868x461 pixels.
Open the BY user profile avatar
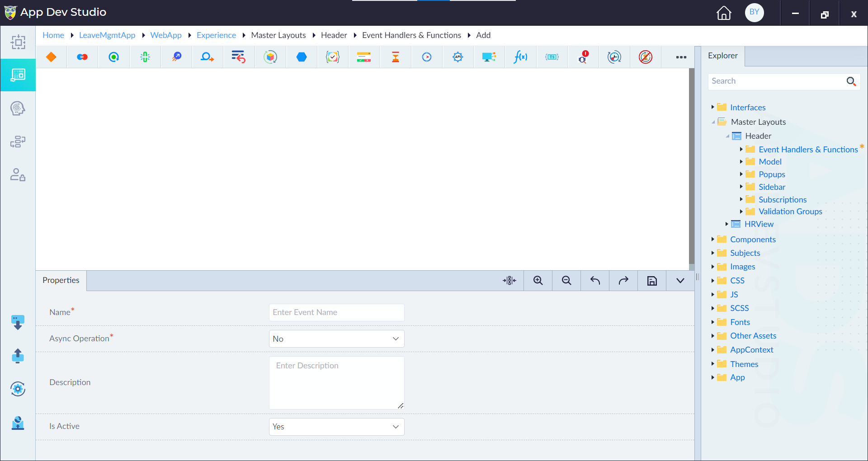click(x=755, y=12)
